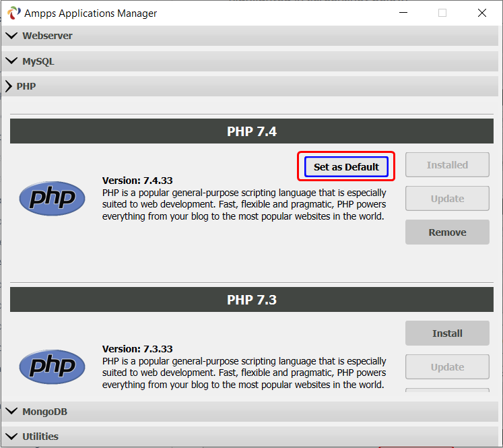The image size is (503, 448).
Task: Close the Ampps Applications Manager window
Action: pyautogui.click(x=482, y=13)
